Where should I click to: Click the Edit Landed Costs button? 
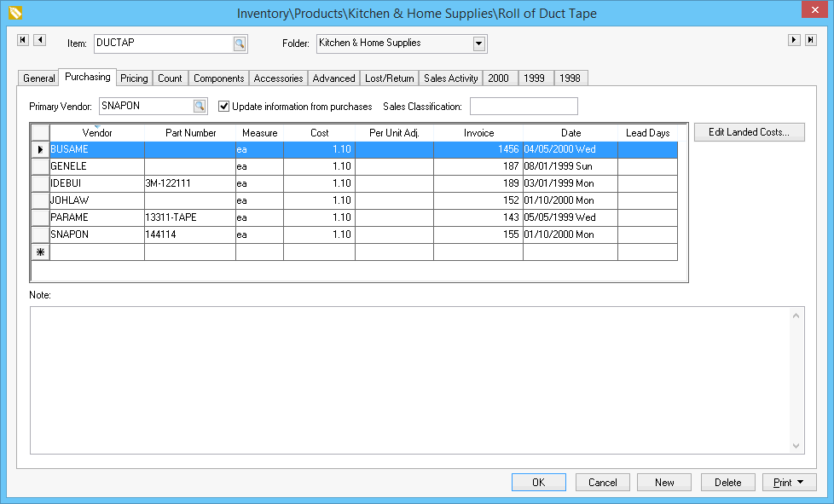749,132
